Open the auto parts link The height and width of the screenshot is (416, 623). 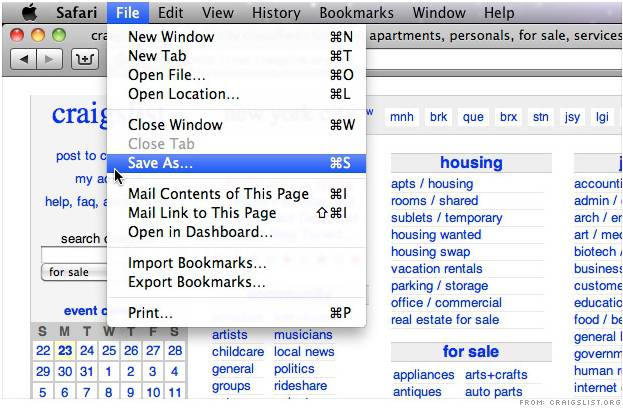494,392
